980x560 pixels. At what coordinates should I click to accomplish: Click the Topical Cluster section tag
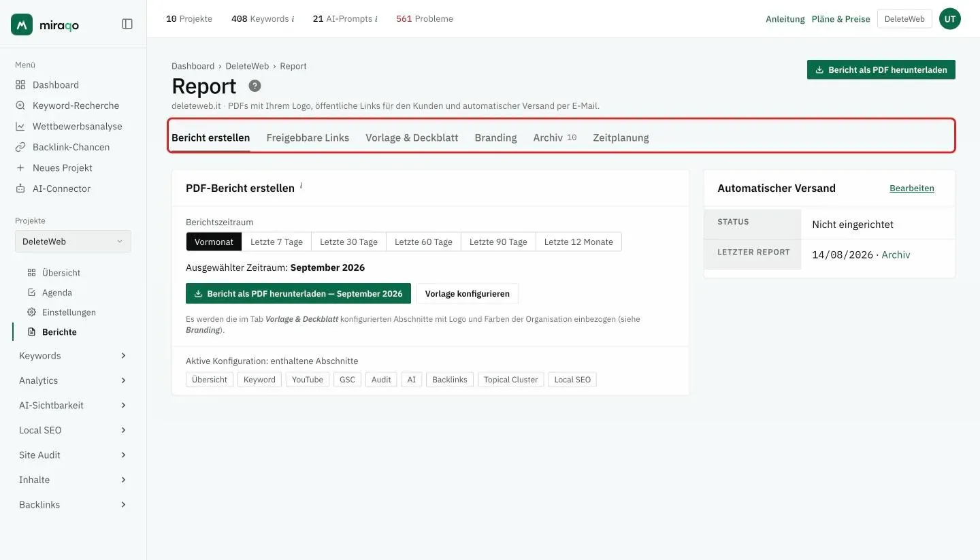(x=510, y=380)
